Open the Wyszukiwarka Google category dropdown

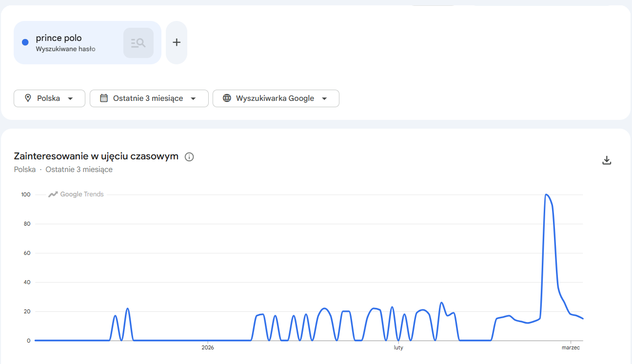276,98
